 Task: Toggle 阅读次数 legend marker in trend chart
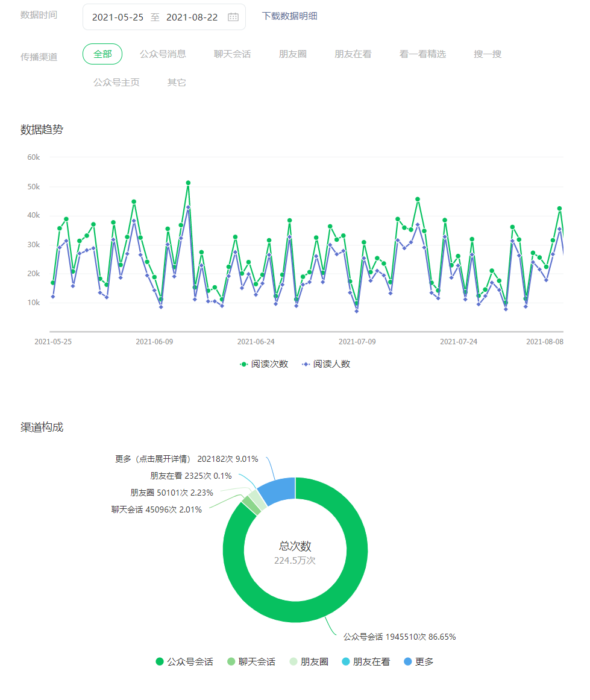point(244,364)
